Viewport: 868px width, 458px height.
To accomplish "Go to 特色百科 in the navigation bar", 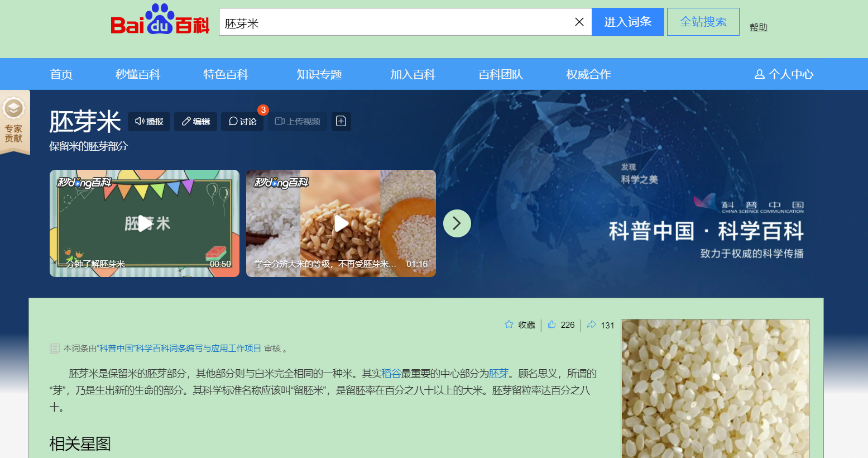I will click(226, 74).
